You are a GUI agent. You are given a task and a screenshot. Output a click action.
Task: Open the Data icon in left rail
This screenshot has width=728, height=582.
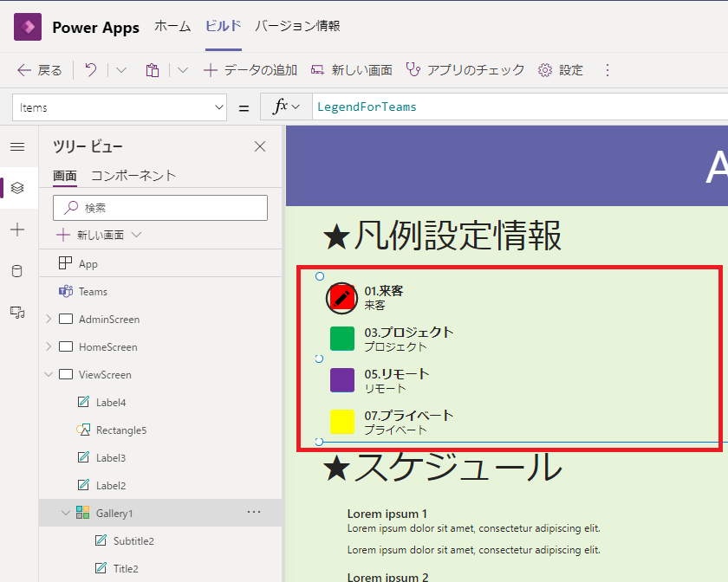18,271
